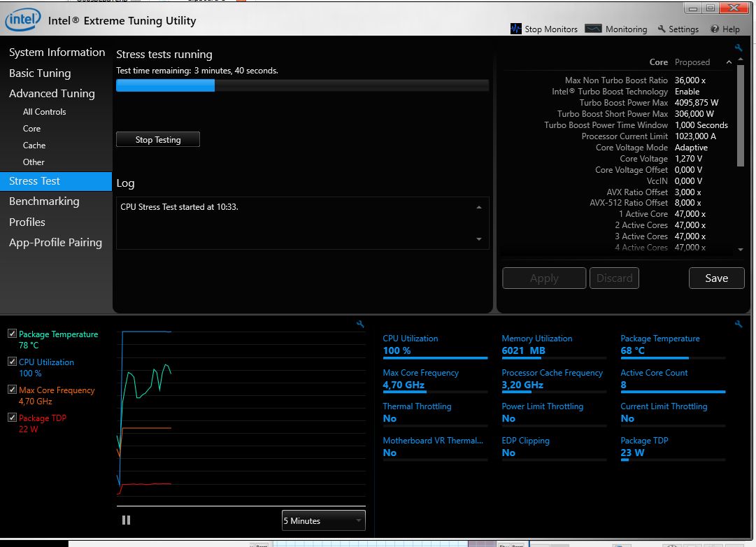This screenshot has width=756, height=547.
Task: Open Advanced Tuning section
Action: [52, 94]
